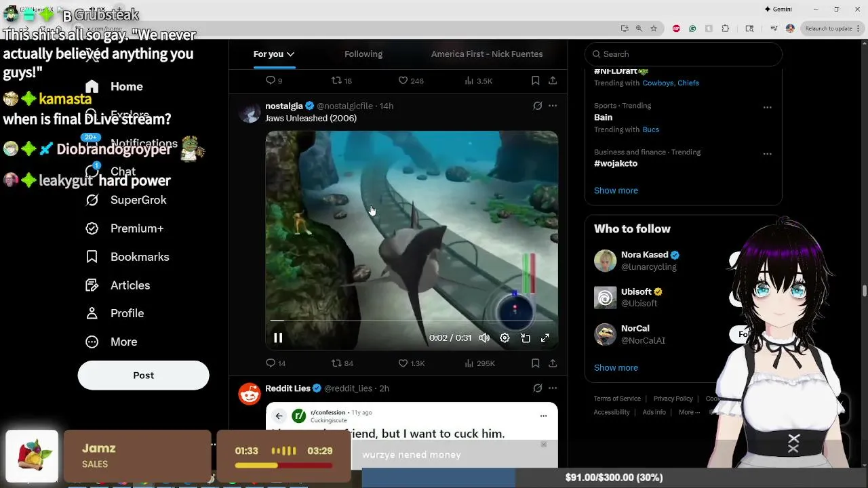
Task: Seek on the video progress bar
Action: click(x=412, y=321)
